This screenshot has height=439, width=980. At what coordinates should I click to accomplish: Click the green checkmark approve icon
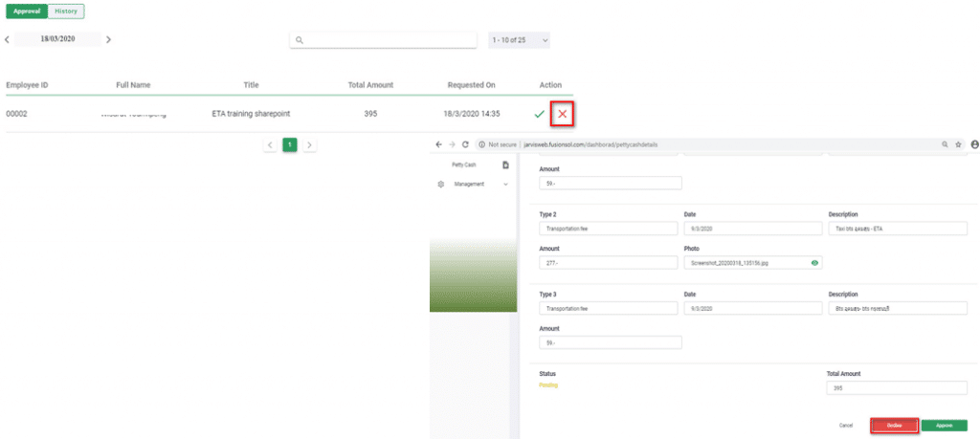point(540,114)
